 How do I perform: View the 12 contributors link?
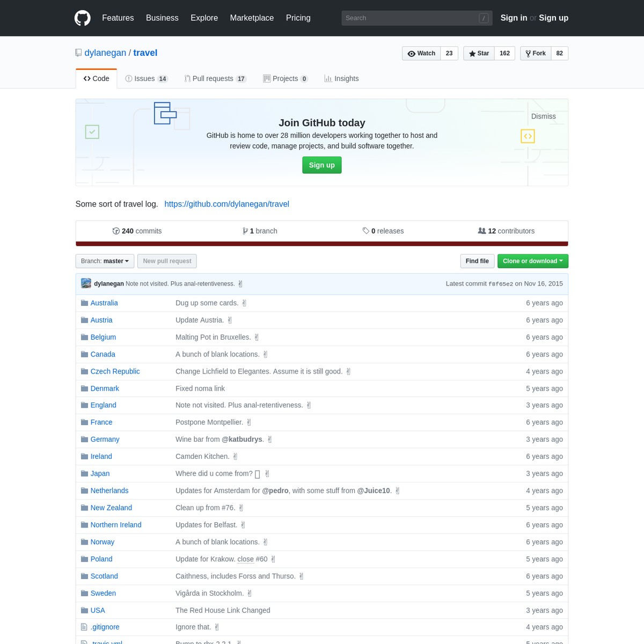(x=506, y=231)
